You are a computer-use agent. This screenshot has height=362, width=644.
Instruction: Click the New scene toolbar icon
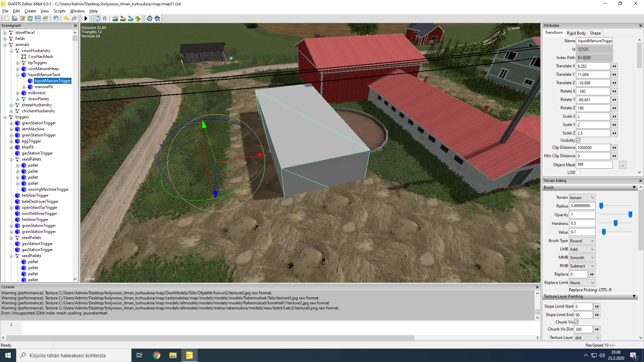coord(7,18)
